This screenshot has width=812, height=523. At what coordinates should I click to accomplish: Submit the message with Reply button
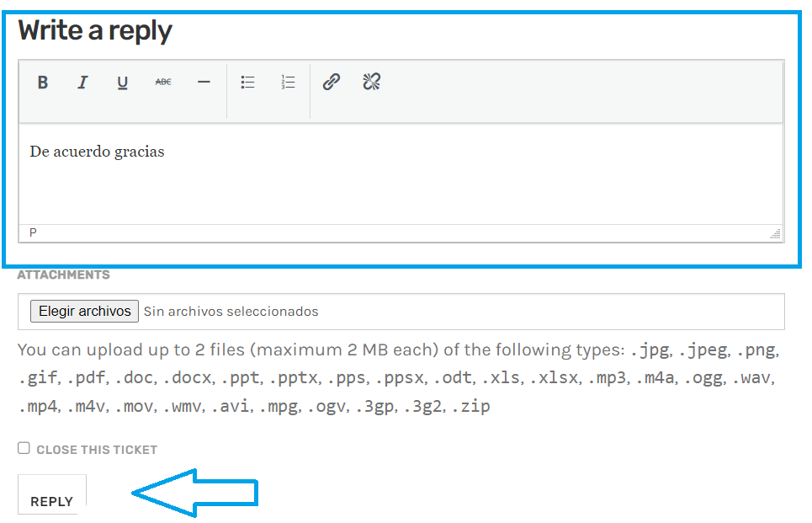[52, 494]
